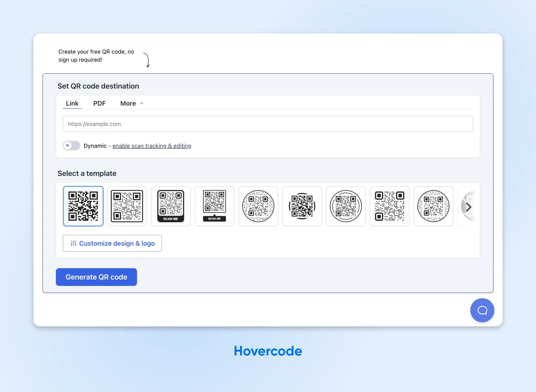The height and width of the screenshot is (392, 536).
Task: Choose the black frame SCAN ME template
Action: click(171, 206)
